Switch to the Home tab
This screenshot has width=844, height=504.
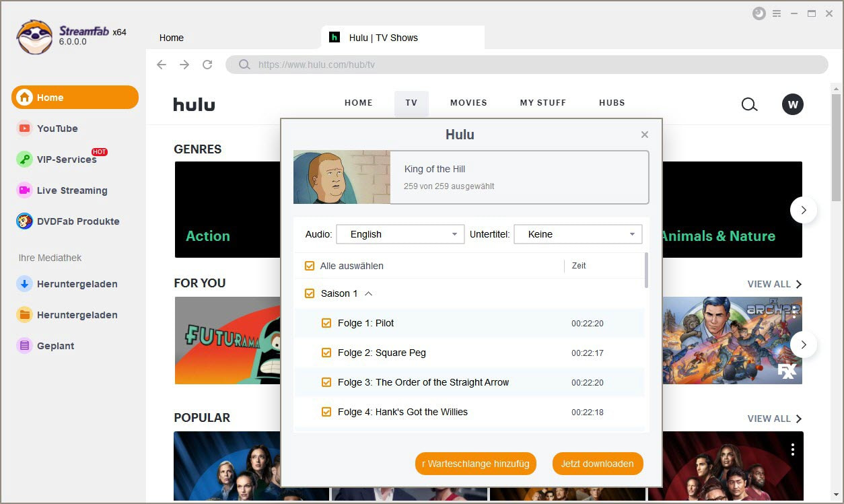(172, 38)
